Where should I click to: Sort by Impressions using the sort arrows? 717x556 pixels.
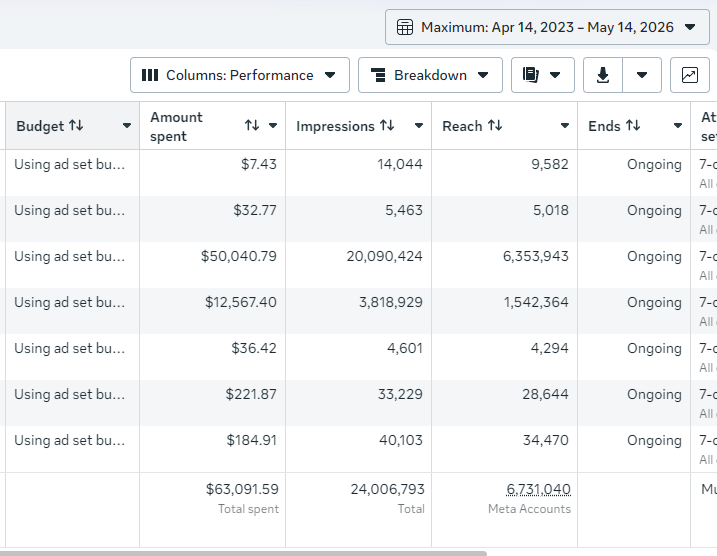[387, 125]
